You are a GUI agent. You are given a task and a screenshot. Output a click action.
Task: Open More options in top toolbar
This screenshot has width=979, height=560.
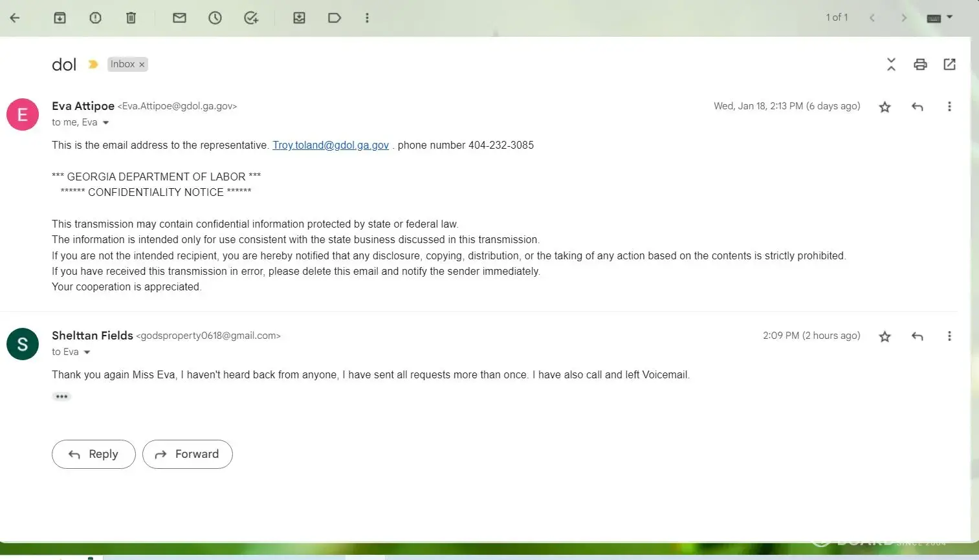pyautogui.click(x=367, y=18)
